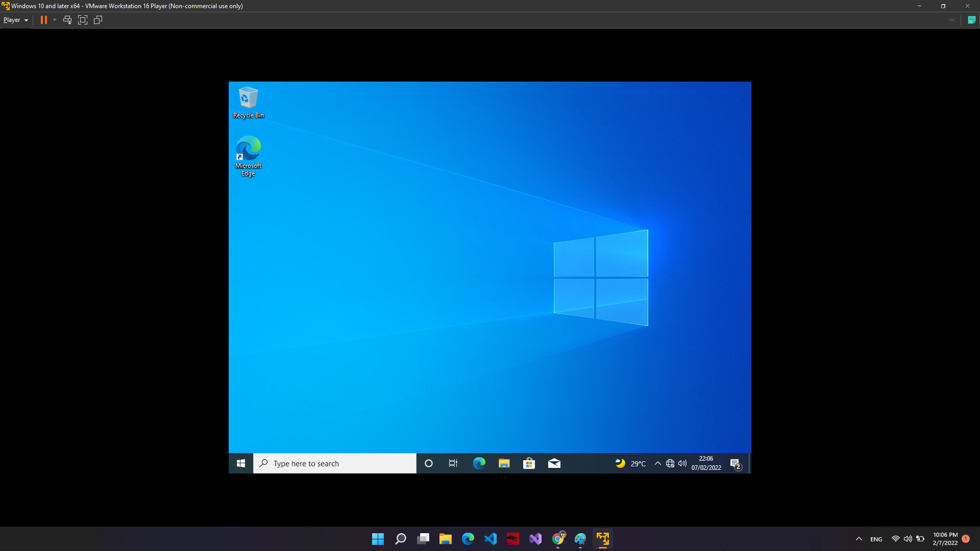The width and height of the screenshot is (980, 551).
Task: Show hidden icons in guest system tray
Action: click(x=657, y=463)
